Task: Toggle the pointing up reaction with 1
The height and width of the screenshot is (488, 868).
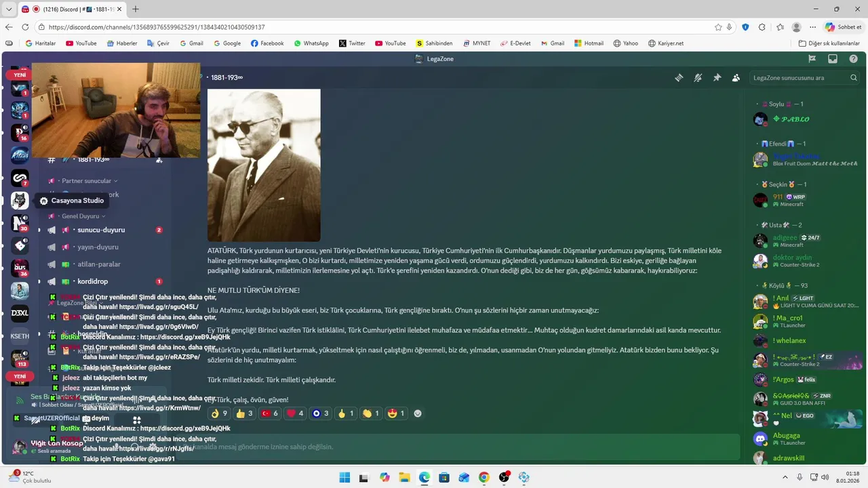Action: (x=345, y=413)
